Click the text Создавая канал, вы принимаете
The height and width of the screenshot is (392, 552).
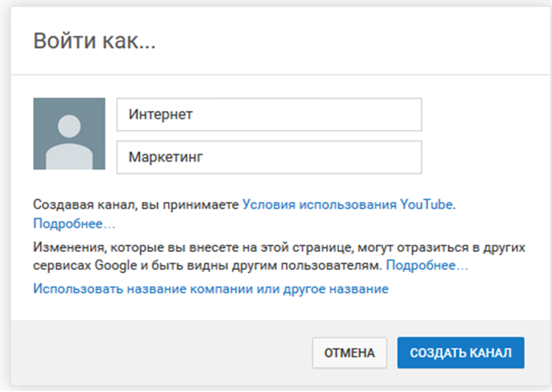click(x=136, y=205)
